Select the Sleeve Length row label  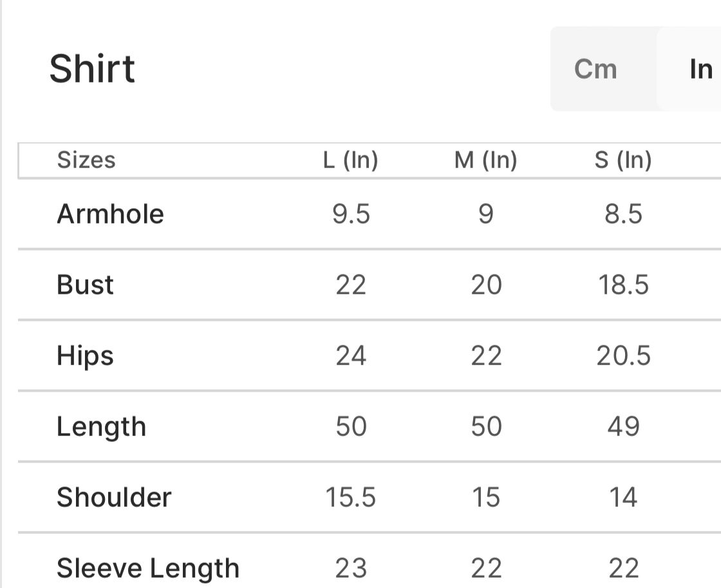(x=147, y=568)
